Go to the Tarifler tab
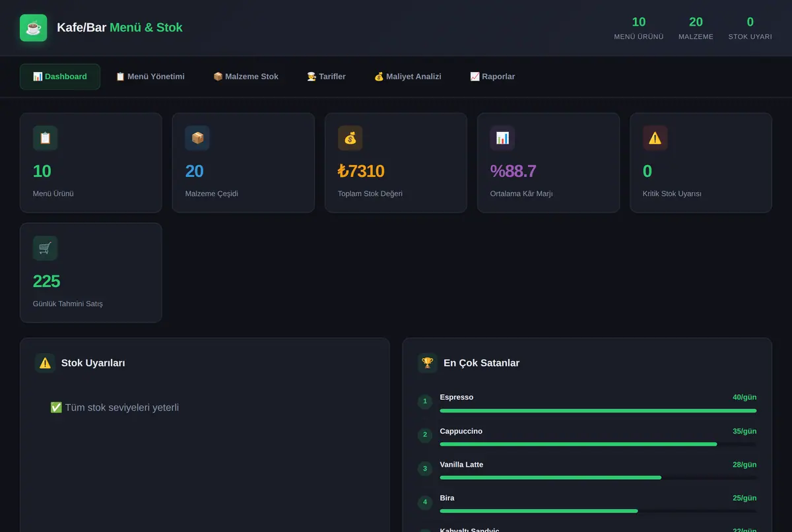Viewport: 792px width, 532px height. pos(326,77)
